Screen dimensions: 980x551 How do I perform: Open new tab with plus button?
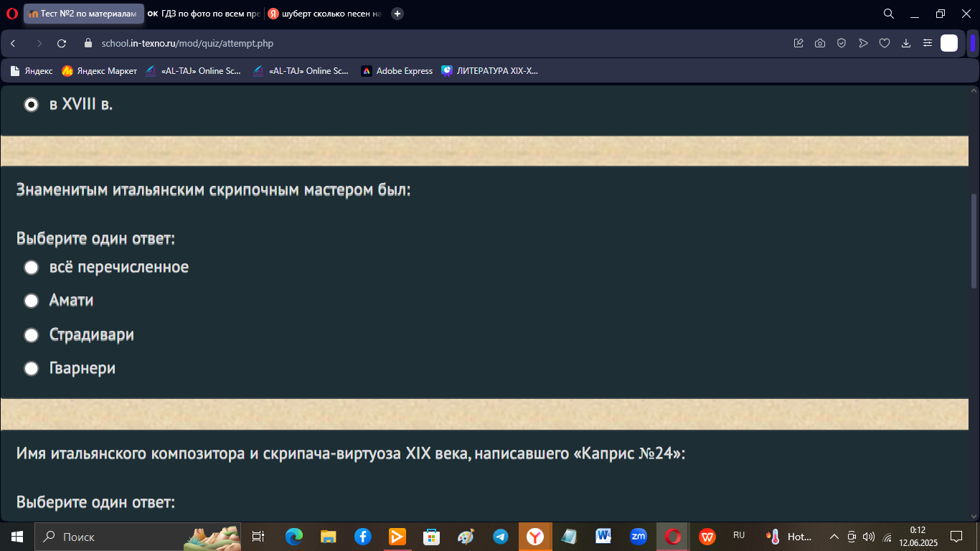point(397,14)
